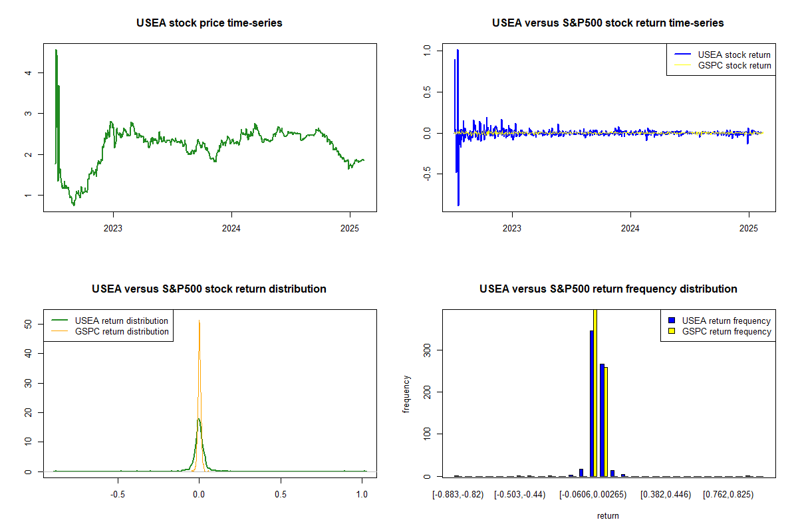Click the 'USEA versus S&P500 stock return time-series' title
This screenshot has height=532, width=798.
coord(608,23)
